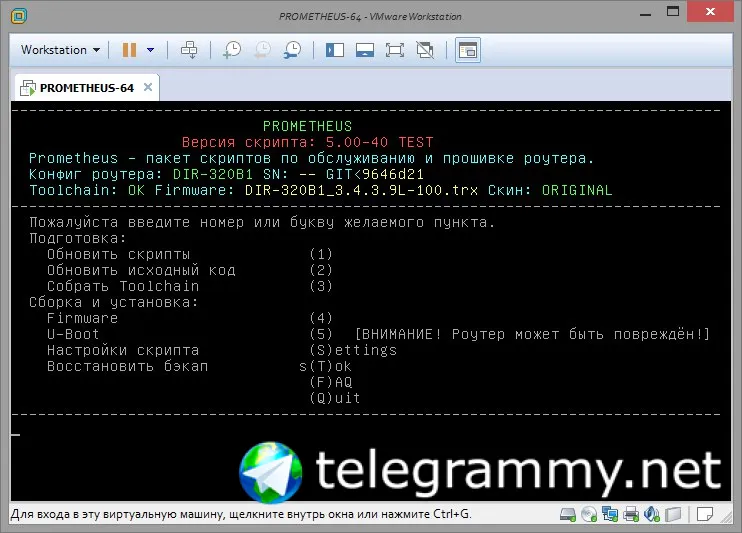The image size is (742, 533).
Task: Click the message log icon in status bar
Action: pos(705,514)
